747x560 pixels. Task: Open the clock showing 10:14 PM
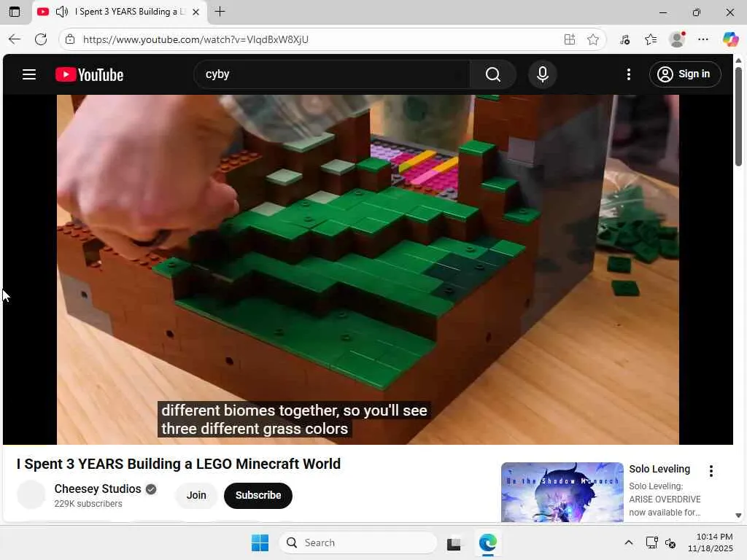point(710,542)
